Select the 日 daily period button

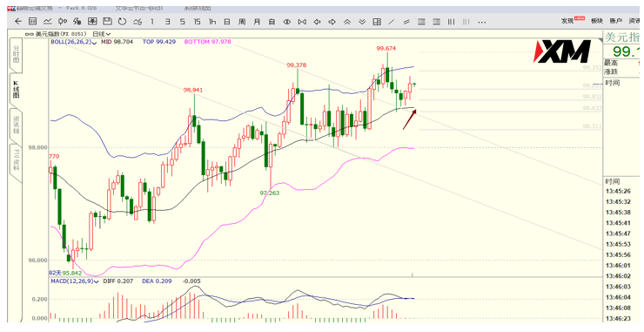[227, 22]
